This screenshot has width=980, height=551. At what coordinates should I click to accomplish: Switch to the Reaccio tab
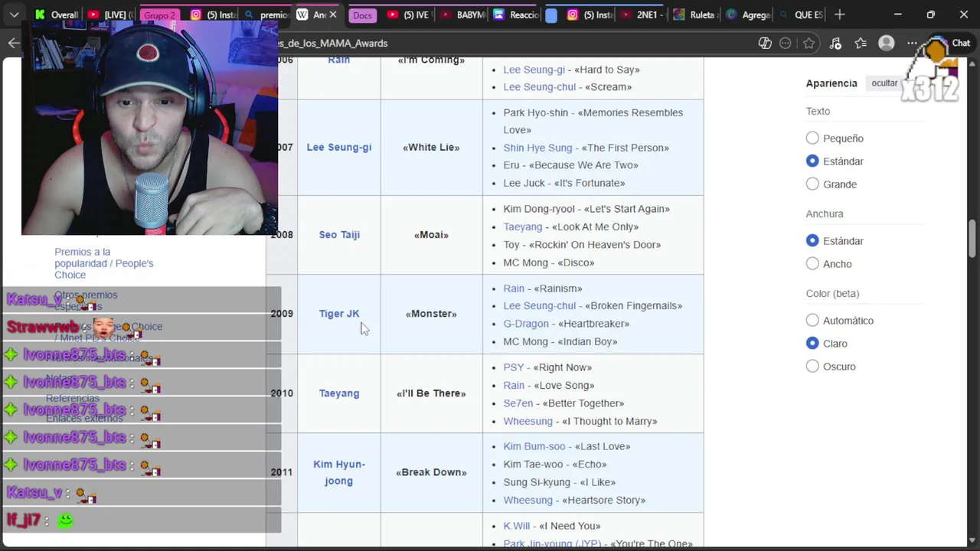pyautogui.click(x=515, y=15)
